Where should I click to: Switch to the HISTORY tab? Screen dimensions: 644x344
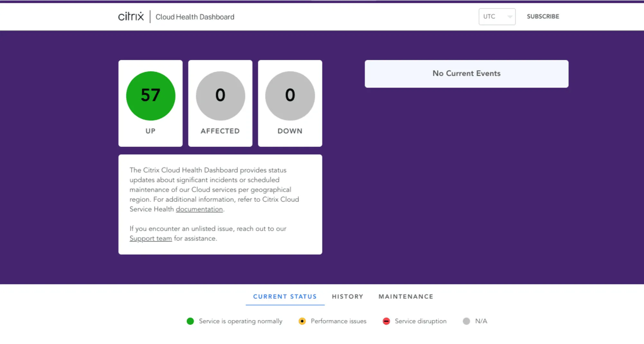pos(347,296)
